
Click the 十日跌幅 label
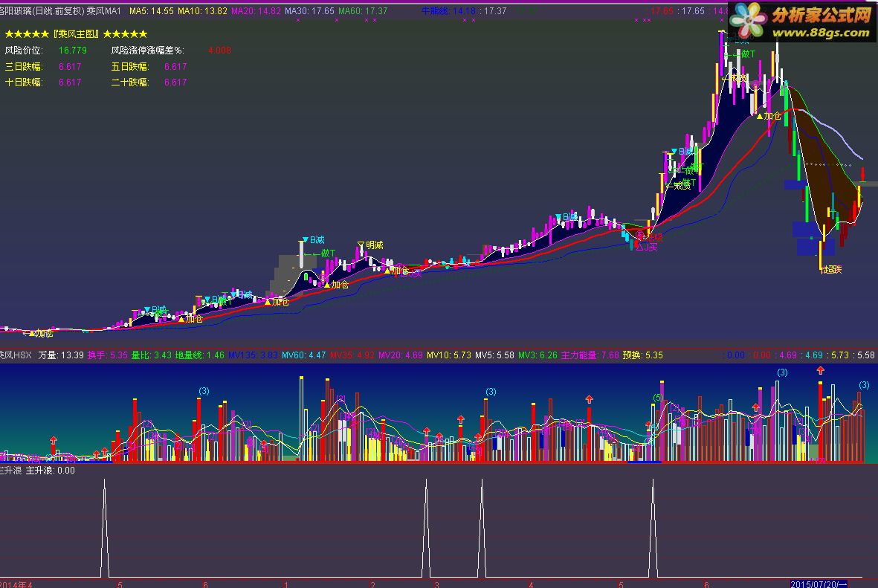(24, 83)
